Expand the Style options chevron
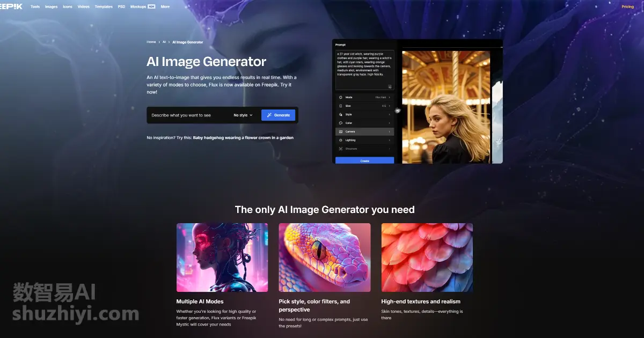644x338 pixels. click(x=389, y=114)
